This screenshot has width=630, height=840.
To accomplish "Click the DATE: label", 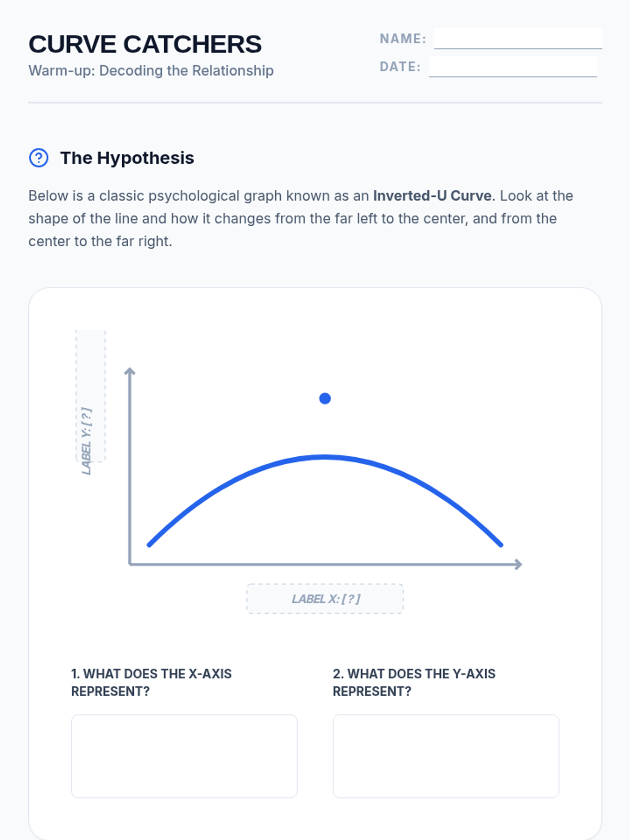I will coord(400,67).
